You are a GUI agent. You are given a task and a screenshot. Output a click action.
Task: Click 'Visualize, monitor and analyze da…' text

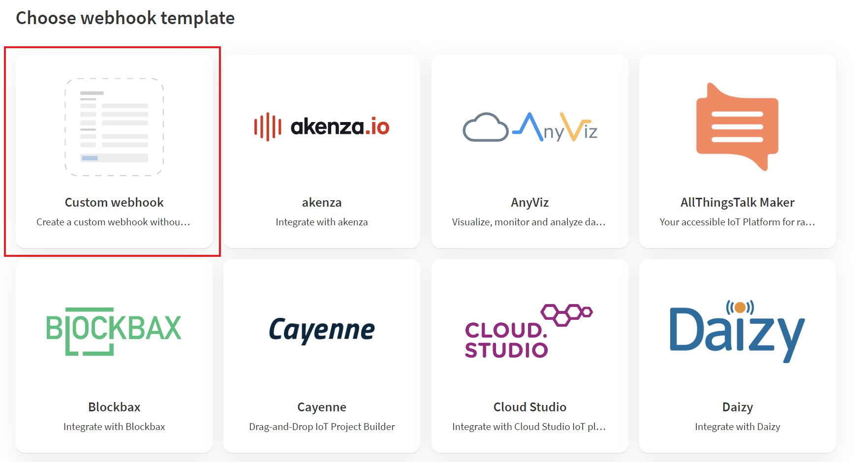point(529,222)
